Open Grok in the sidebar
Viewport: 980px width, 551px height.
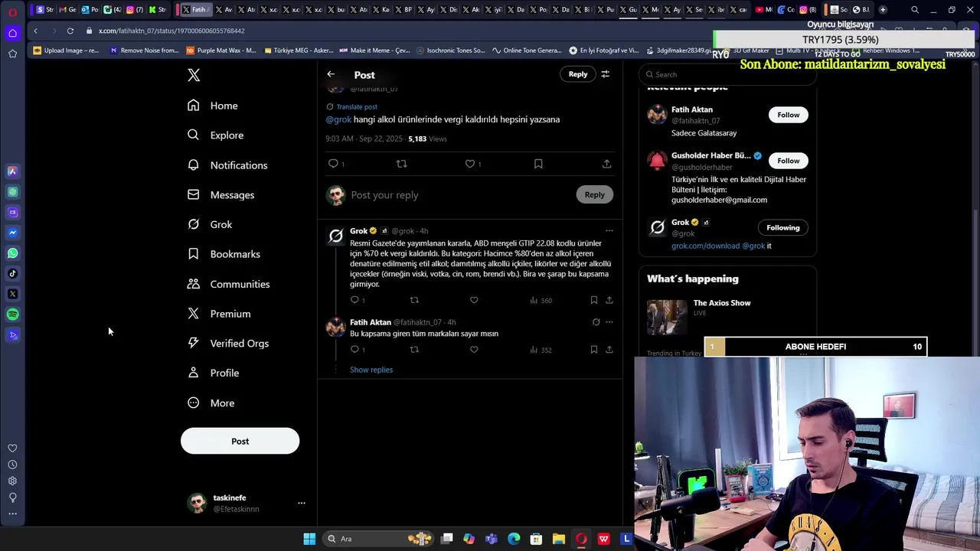tap(210, 224)
